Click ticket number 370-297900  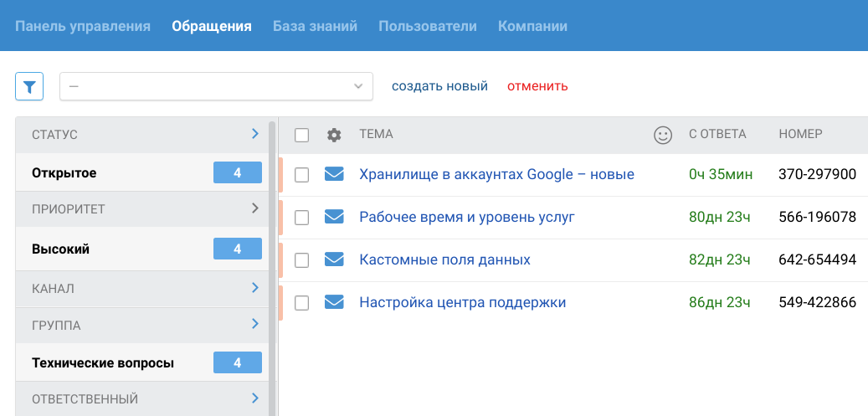818,174
